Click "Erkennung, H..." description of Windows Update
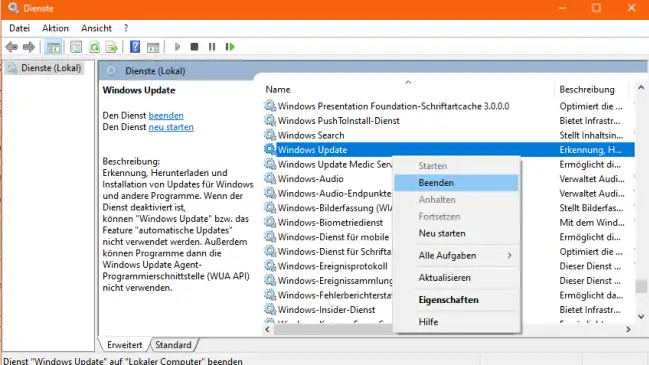 590,150
